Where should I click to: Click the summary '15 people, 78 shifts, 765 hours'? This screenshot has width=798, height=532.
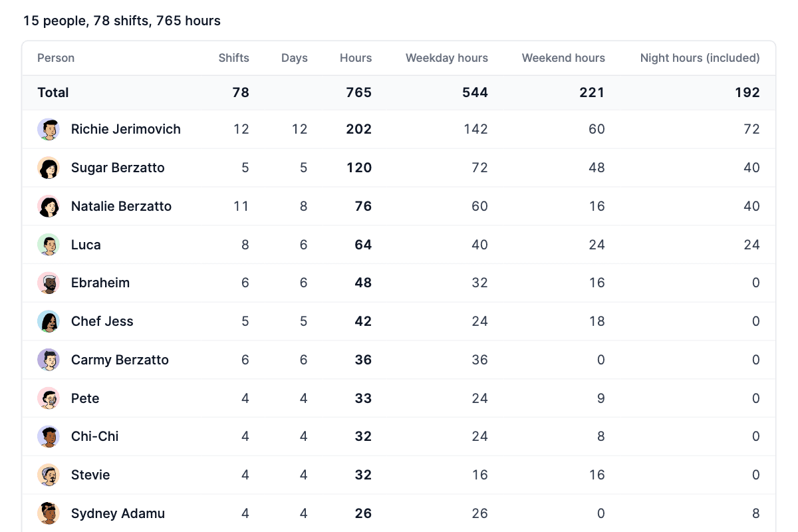(x=122, y=21)
